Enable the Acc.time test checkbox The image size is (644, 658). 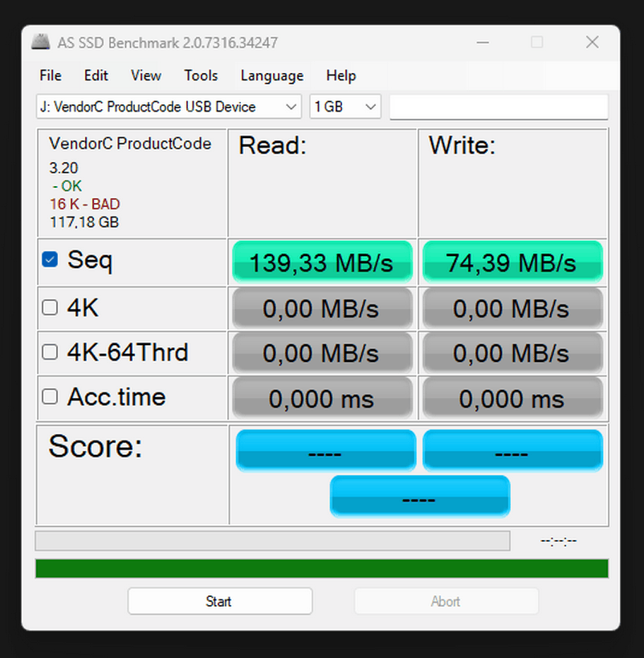click(50, 396)
